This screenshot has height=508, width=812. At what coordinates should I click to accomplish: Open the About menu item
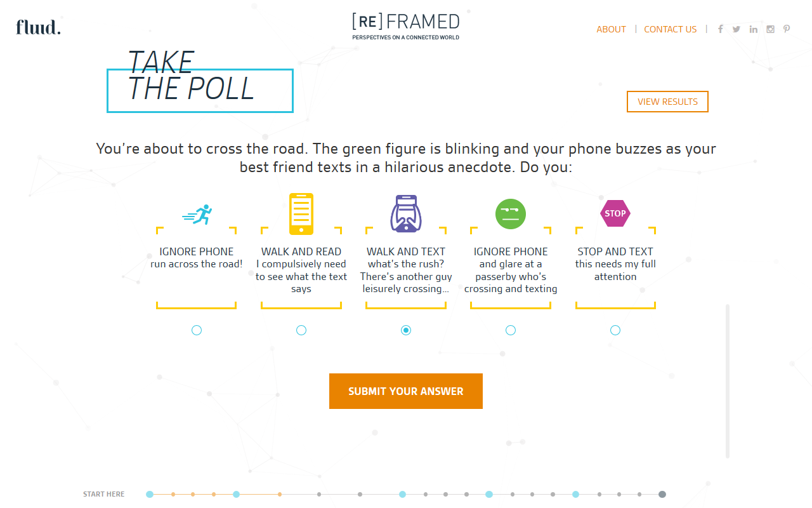pos(611,29)
